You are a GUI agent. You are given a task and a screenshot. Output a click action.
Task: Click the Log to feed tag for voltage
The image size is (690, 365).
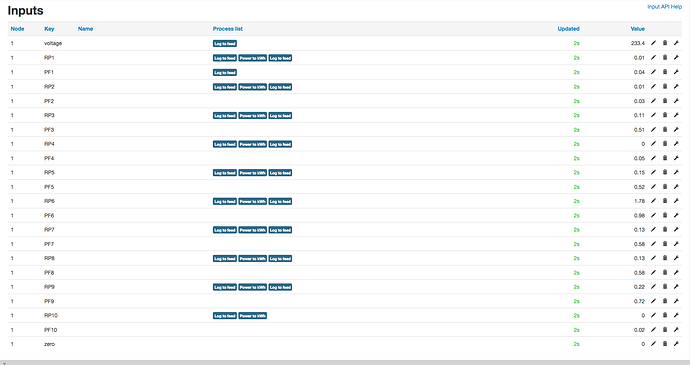(x=225, y=44)
